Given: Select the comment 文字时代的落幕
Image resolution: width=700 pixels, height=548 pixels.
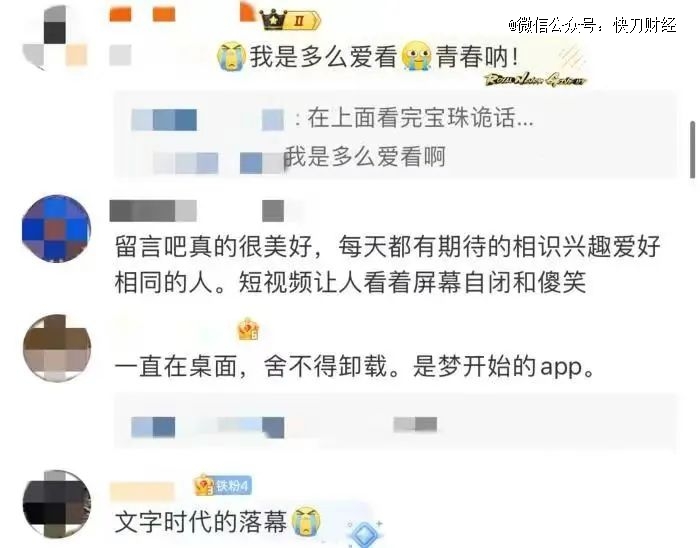Looking at the screenshot, I should tap(201, 522).
